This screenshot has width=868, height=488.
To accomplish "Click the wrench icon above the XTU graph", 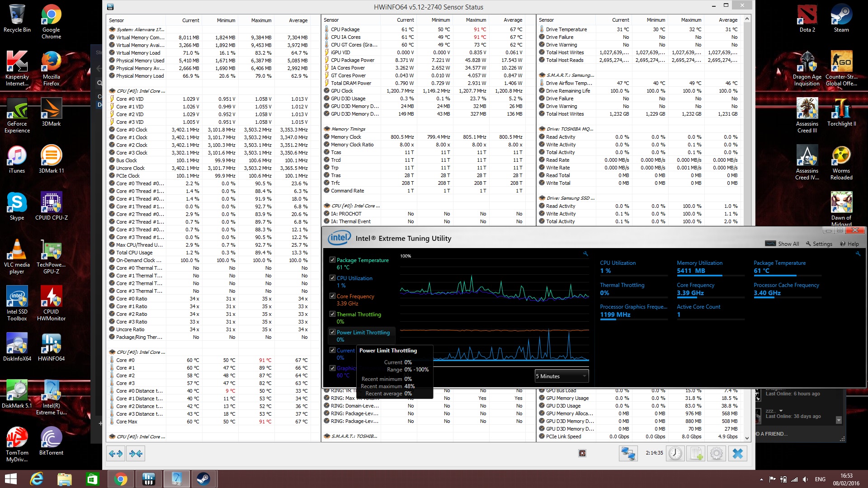I will coord(585,254).
